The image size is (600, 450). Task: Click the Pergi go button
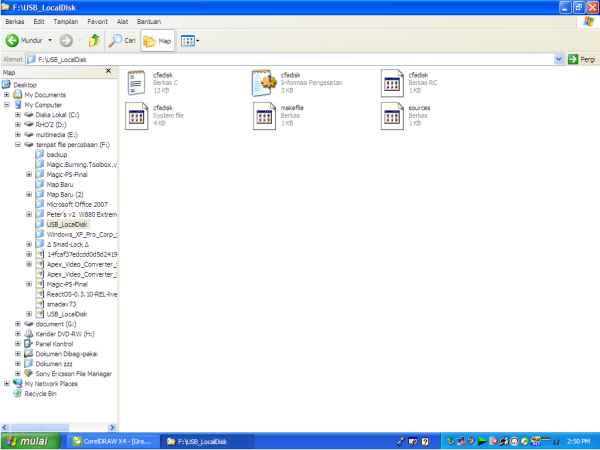point(581,59)
